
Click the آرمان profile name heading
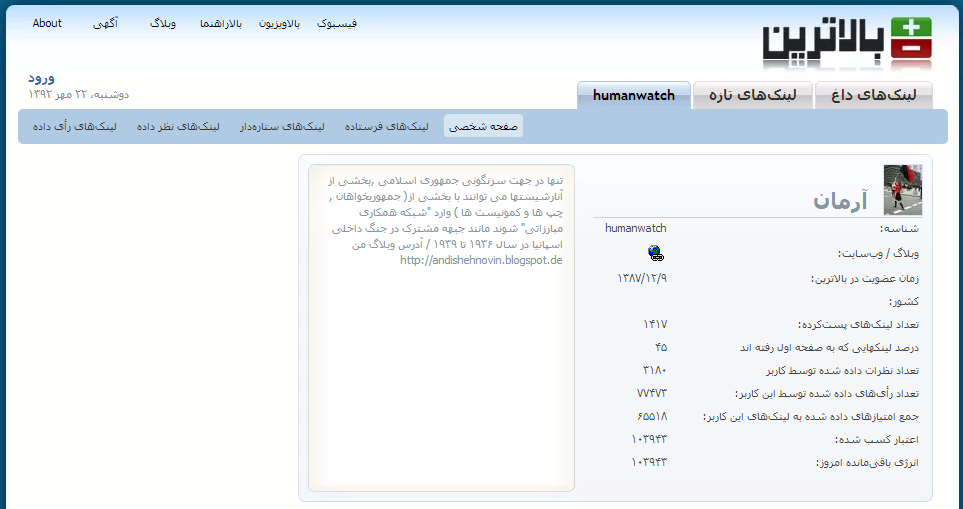[x=839, y=201]
